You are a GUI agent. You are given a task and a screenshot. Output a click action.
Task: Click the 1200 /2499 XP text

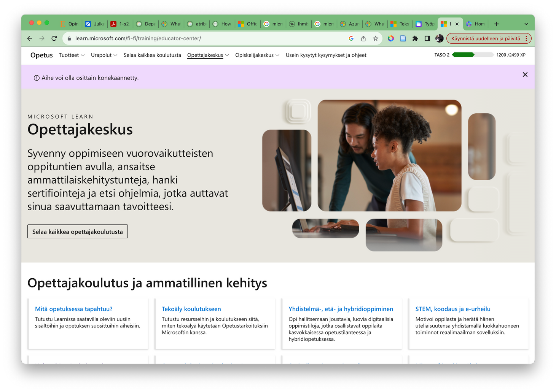[511, 55]
